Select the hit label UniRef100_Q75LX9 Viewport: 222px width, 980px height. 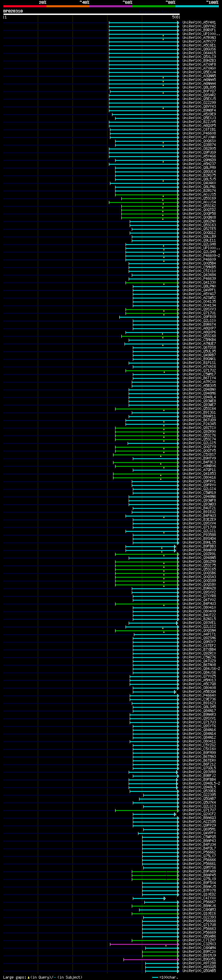tap(199, 879)
